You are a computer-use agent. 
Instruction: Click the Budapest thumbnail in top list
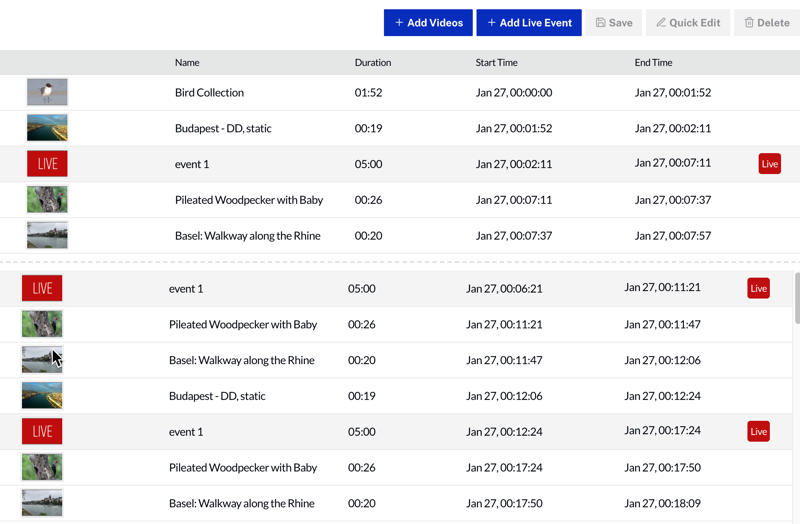[47, 128]
